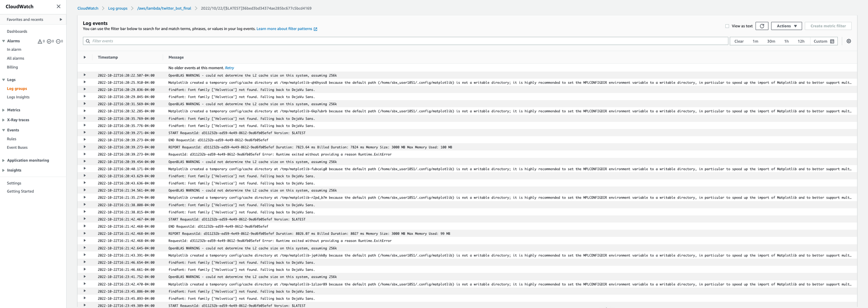Expand the 16:20:39.271 START RequestId row
The width and height of the screenshot is (868, 308).
pyautogui.click(x=85, y=133)
